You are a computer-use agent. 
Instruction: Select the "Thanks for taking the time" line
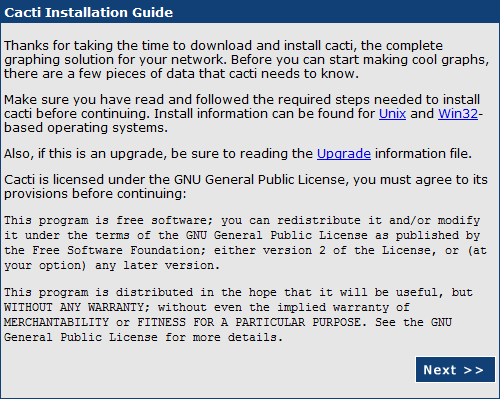(223, 46)
